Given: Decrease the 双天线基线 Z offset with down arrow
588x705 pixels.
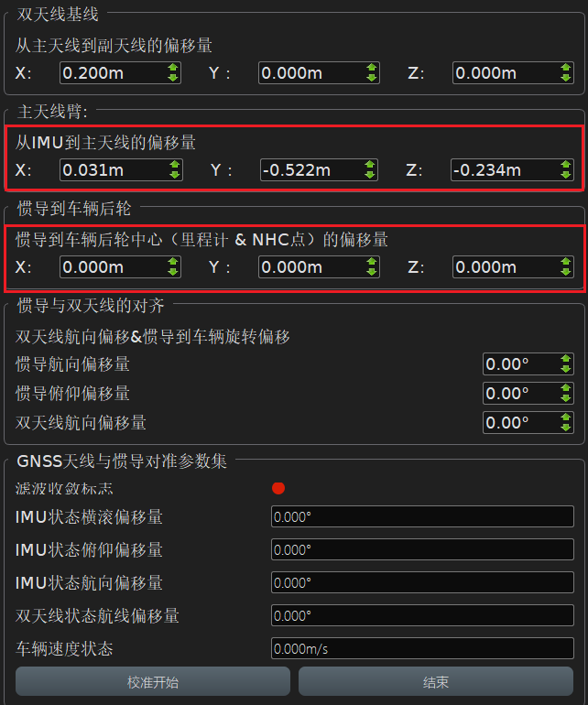Looking at the screenshot, I should (565, 77).
